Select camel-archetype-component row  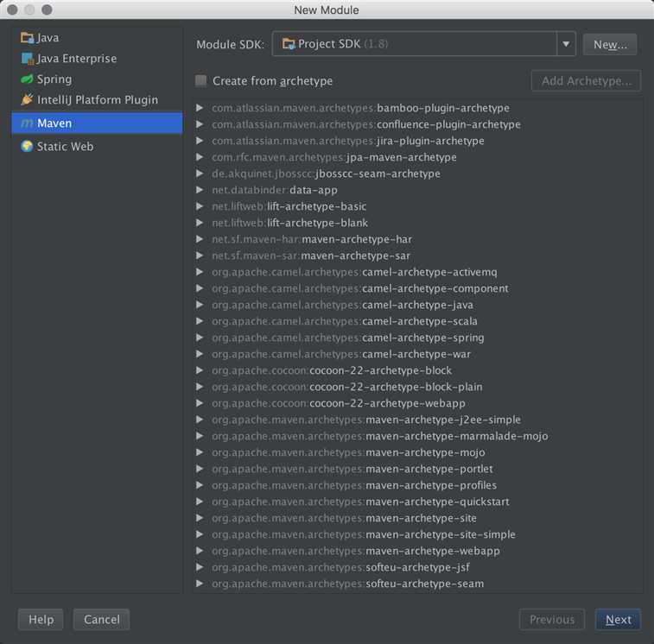[418, 288]
